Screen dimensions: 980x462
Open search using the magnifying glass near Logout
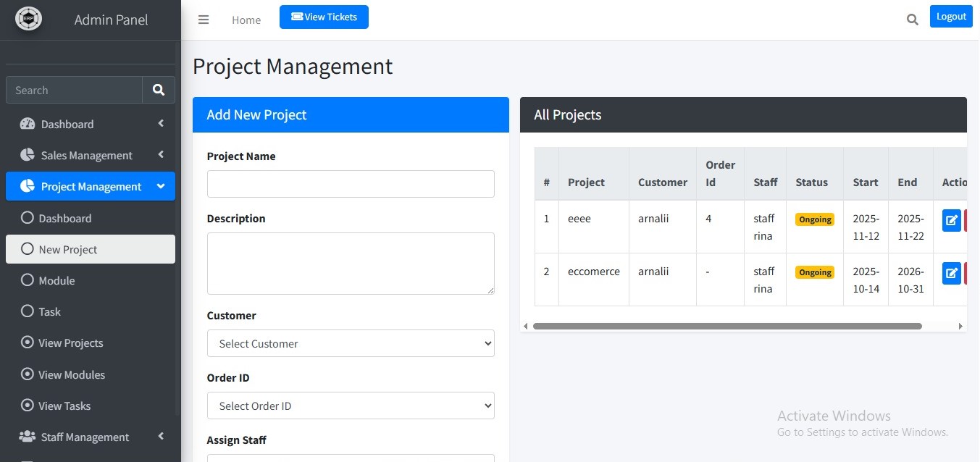coord(912,19)
